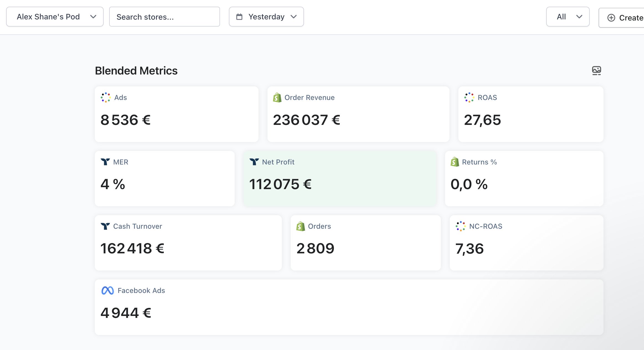Click the whale tail icon beside MER

coord(105,162)
